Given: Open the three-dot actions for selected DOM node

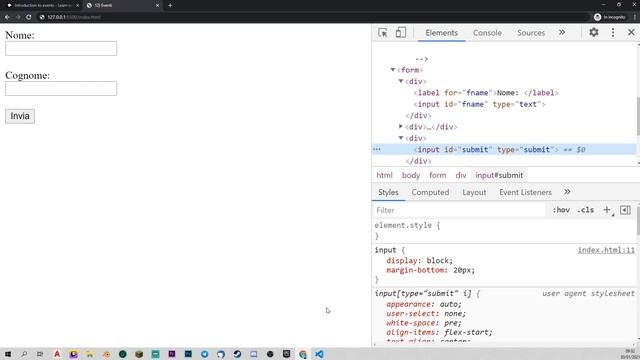Looking at the screenshot, I should coord(377,149).
